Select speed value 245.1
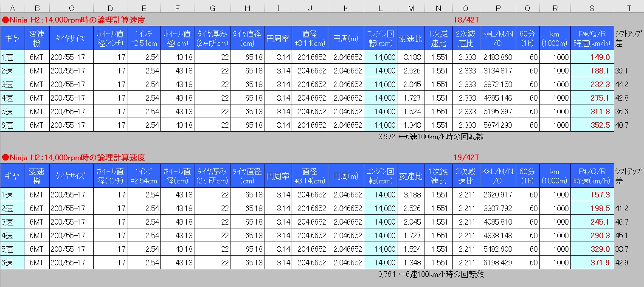This screenshot has height=287, width=644. (x=592, y=222)
